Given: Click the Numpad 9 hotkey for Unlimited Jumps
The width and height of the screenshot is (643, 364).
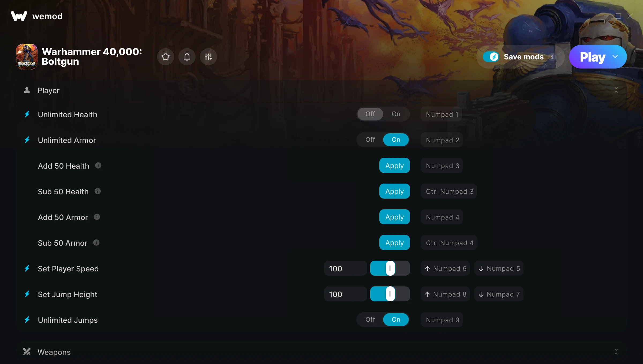Looking at the screenshot, I should (x=442, y=320).
